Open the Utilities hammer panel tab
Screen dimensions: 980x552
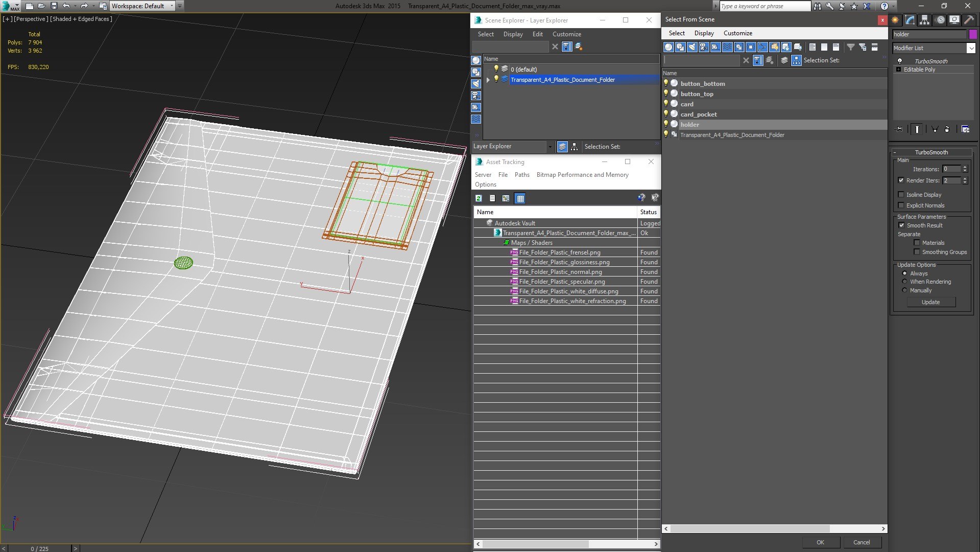click(969, 20)
